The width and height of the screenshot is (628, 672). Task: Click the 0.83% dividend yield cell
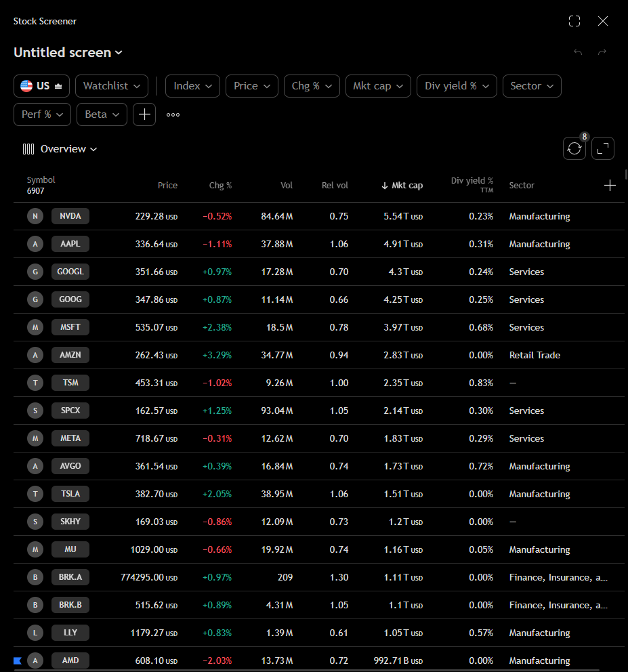[x=481, y=383]
